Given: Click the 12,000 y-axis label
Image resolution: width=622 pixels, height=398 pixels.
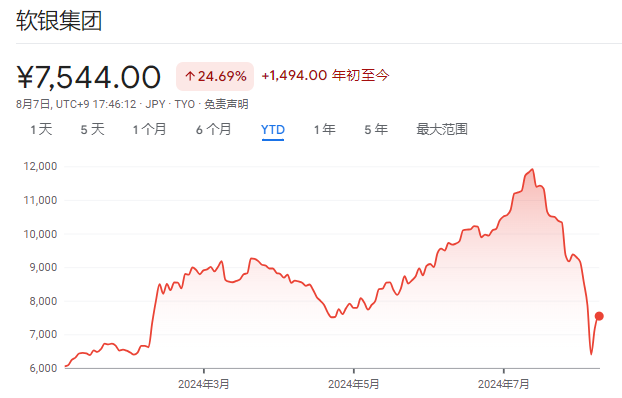Looking at the screenshot, I should pyautogui.click(x=40, y=166).
